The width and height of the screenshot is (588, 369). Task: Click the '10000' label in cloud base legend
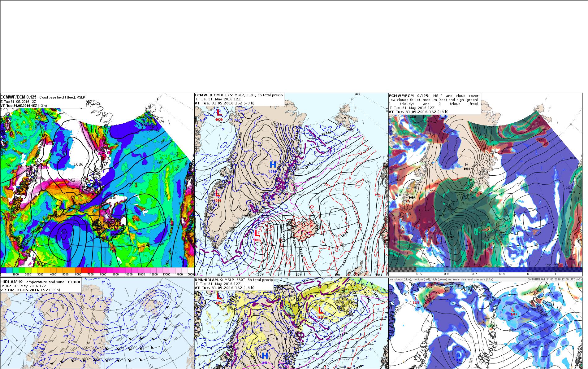128,275
